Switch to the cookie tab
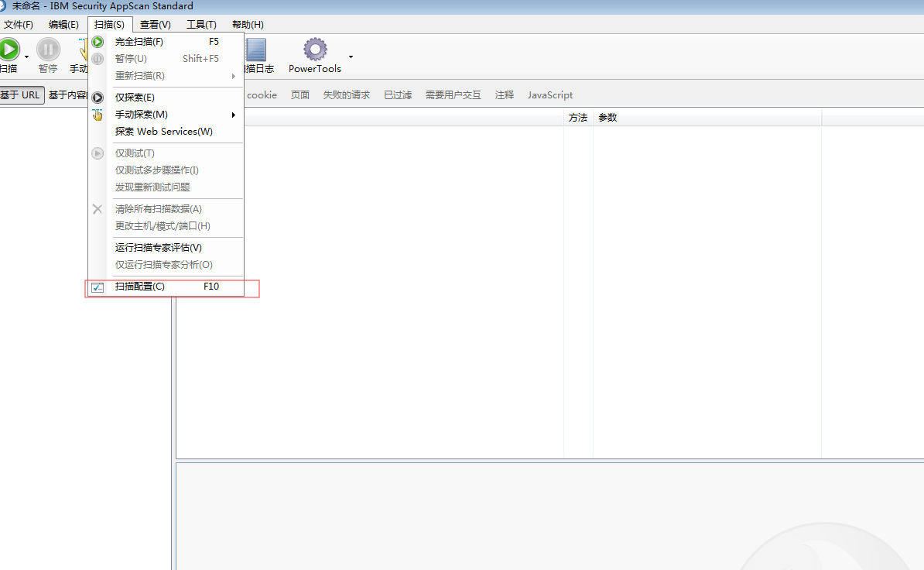 (x=262, y=95)
